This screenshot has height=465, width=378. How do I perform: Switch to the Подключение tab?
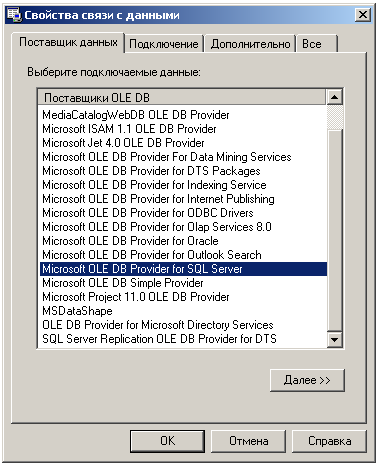click(164, 44)
